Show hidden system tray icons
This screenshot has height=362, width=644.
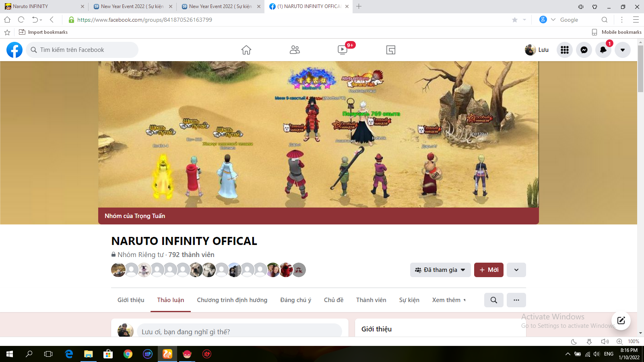click(568, 354)
